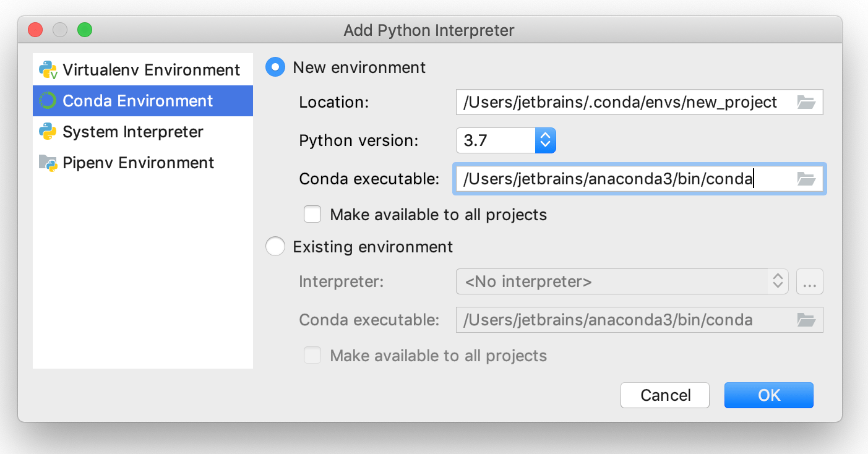Click the Pipenv Environment icon
The height and width of the screenshot is (454, 868).
(x=48, y=162)
